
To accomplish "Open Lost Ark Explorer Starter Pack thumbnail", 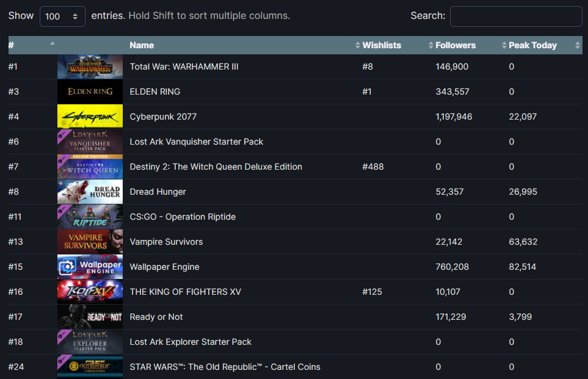I will [x=90, y=342].
